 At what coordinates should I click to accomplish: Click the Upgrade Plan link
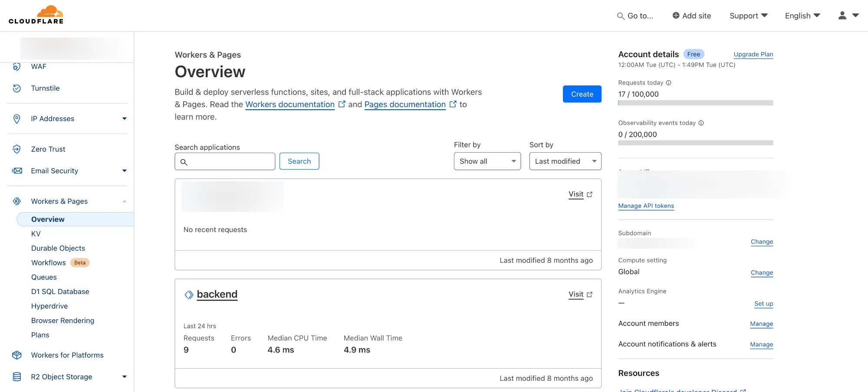(x=753, y=54)
